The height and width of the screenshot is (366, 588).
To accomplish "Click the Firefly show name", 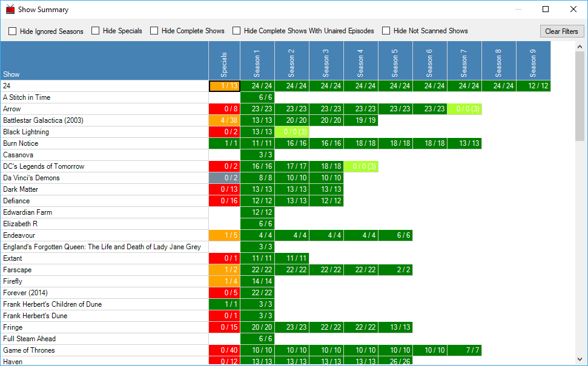I will point(13,281).
